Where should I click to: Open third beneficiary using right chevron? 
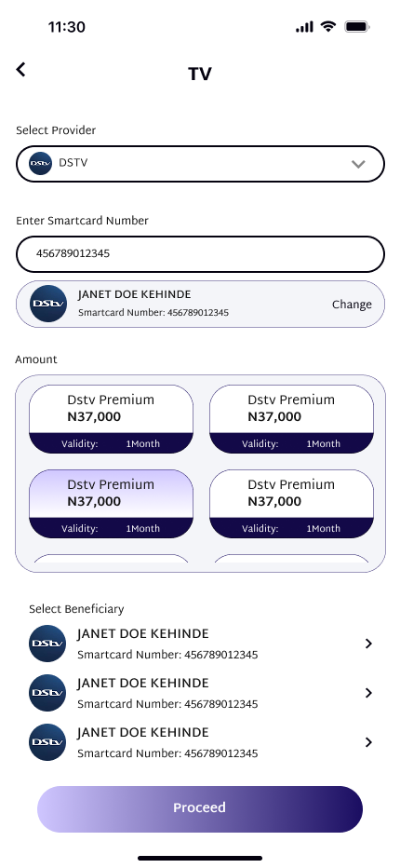(x=368, y=741)
